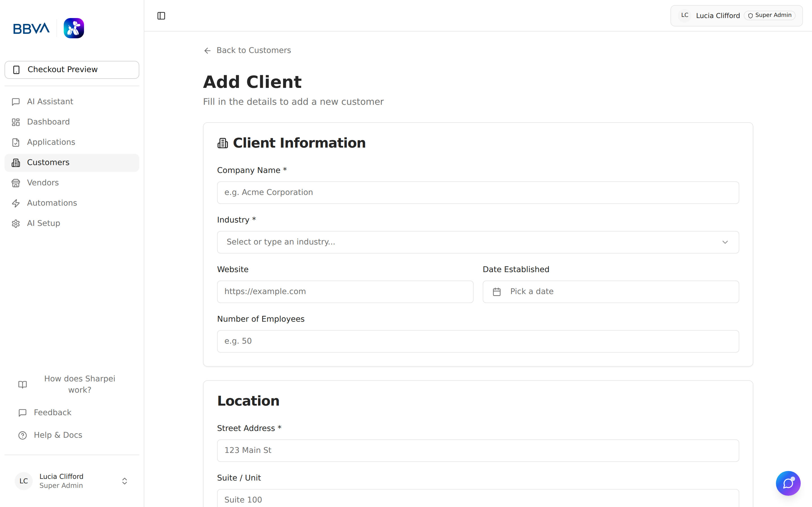The image size is (812, 507).
Task: Click the Back to Customers link
Action: pos(247,50)
